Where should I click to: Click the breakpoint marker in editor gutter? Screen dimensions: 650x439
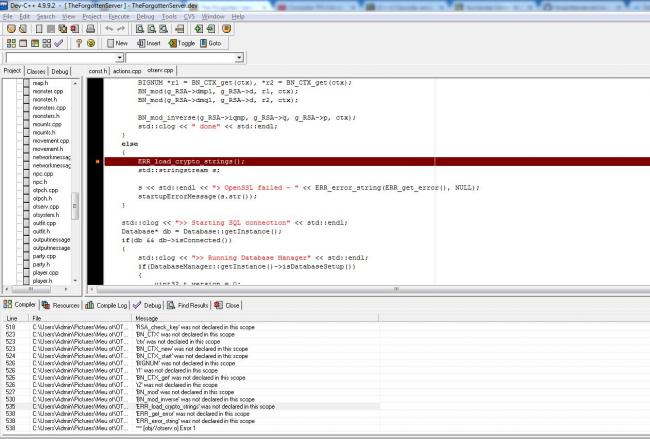(x=97, y=161)
